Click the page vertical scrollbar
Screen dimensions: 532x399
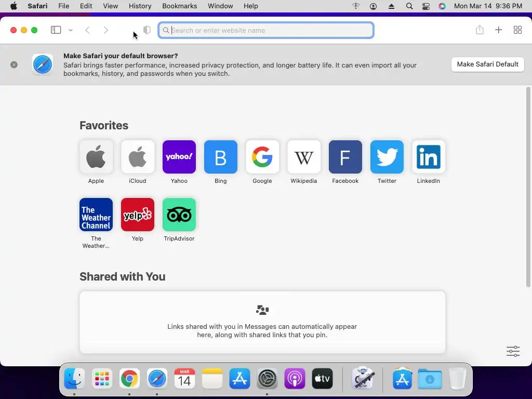tap(528, 187)
